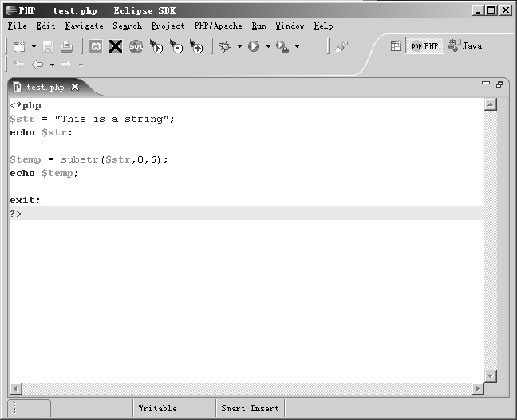
Task: Expand the Debug dropdown arrow
Action: click(x=239, y=47)
